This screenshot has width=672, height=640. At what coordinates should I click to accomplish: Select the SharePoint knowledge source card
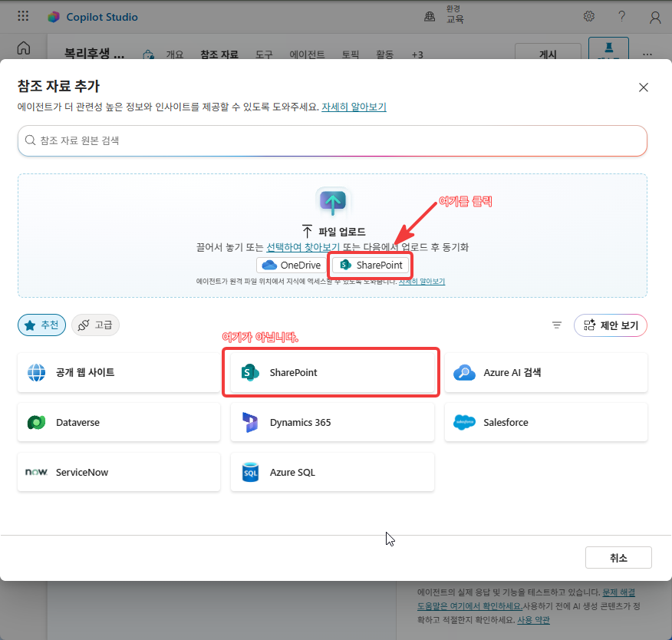coord(332,372)
